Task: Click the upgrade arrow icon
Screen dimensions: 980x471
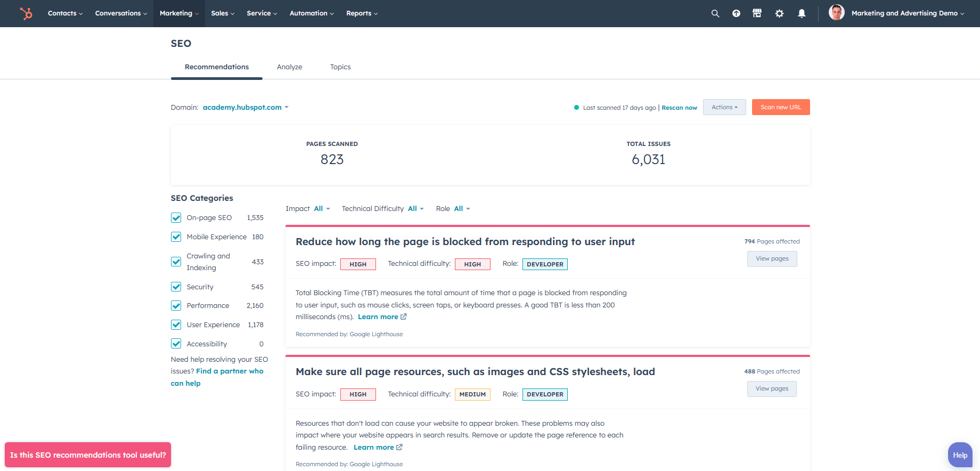Action: tap(736, 13)
